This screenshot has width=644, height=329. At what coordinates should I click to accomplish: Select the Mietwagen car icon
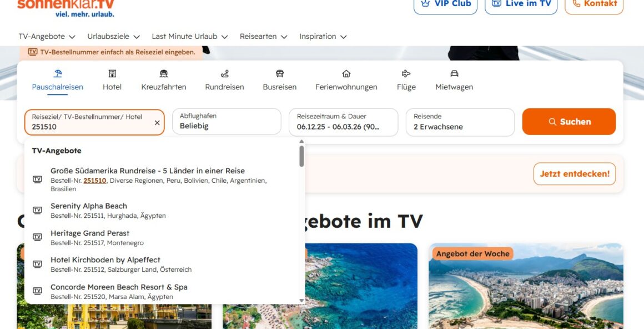click(x=454, y=73)
